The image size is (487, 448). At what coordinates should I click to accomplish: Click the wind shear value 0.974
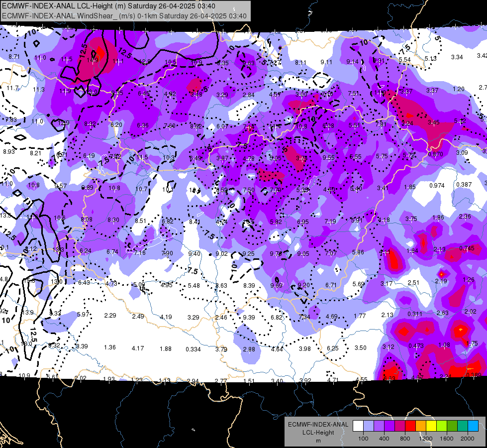tap(437, 186)
